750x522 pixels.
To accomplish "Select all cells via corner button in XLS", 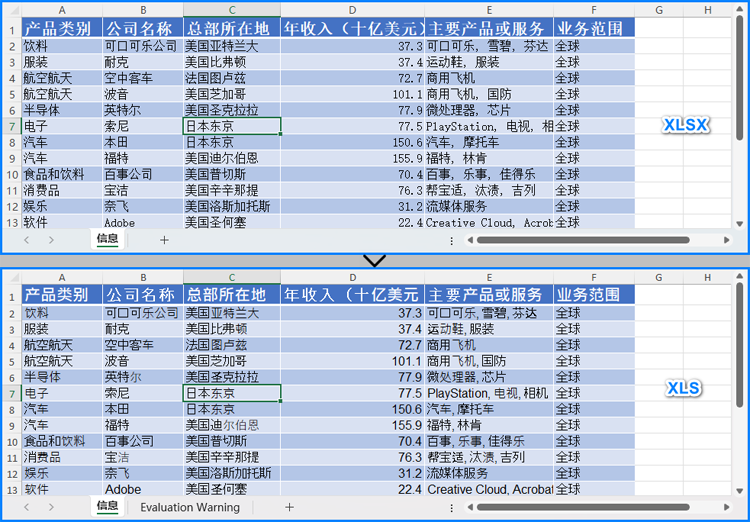I will click(x=12, y=278).
